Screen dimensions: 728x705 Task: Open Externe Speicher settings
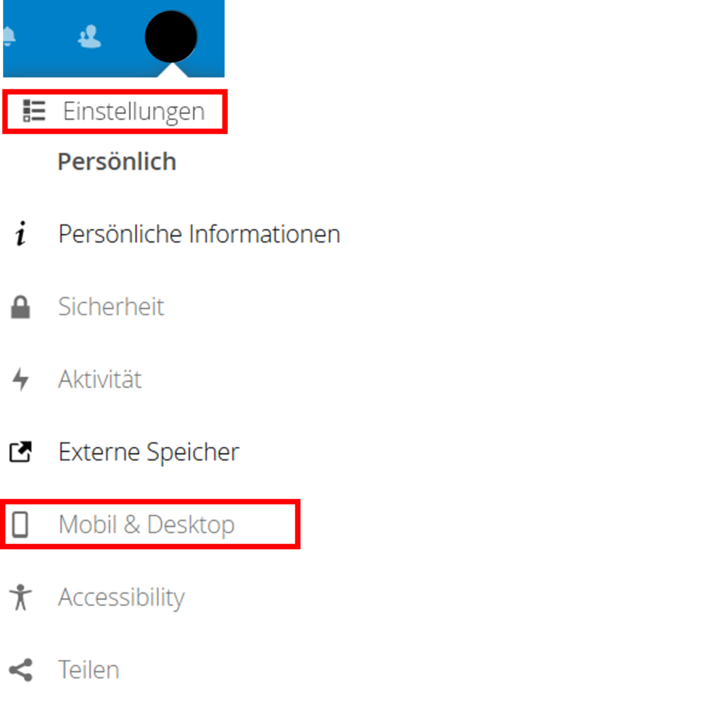[x=149, y=453]
